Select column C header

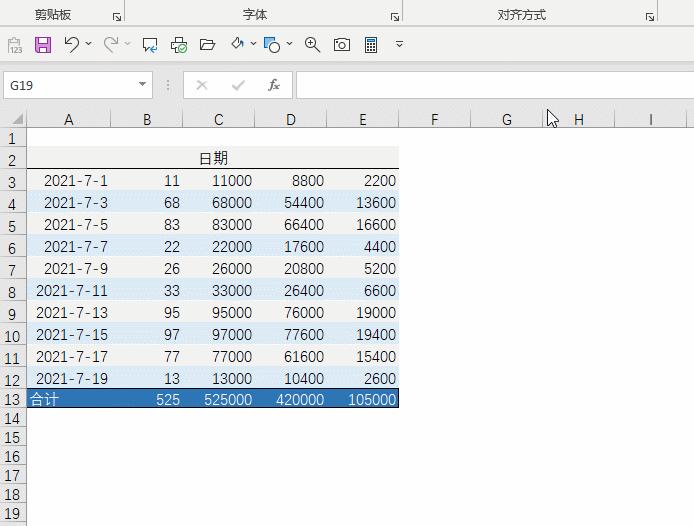pos(218,120)
